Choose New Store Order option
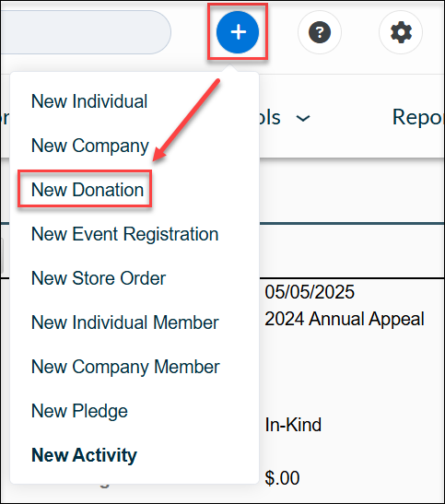445x504 pixels. [99, 278]
